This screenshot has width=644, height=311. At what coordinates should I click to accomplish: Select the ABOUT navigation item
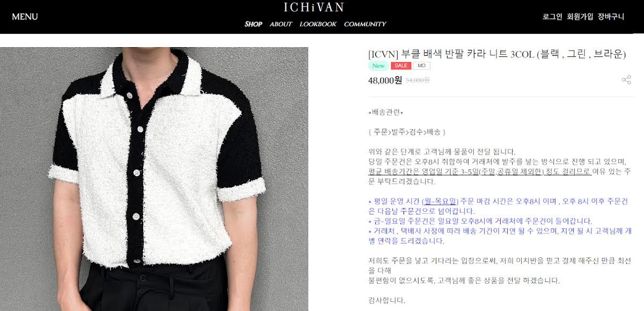pos(281,24)
